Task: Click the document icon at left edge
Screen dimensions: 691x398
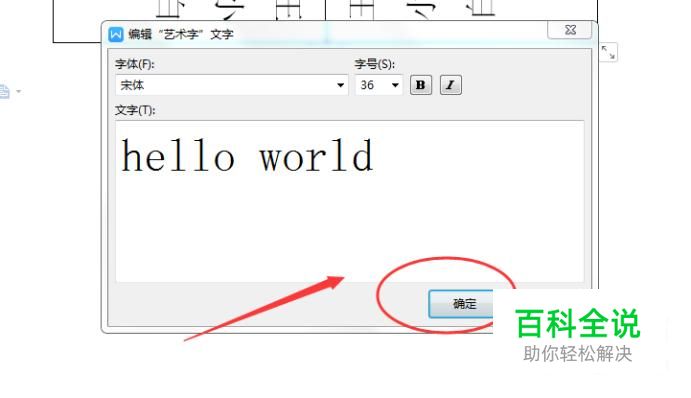Action: point(4,91)
